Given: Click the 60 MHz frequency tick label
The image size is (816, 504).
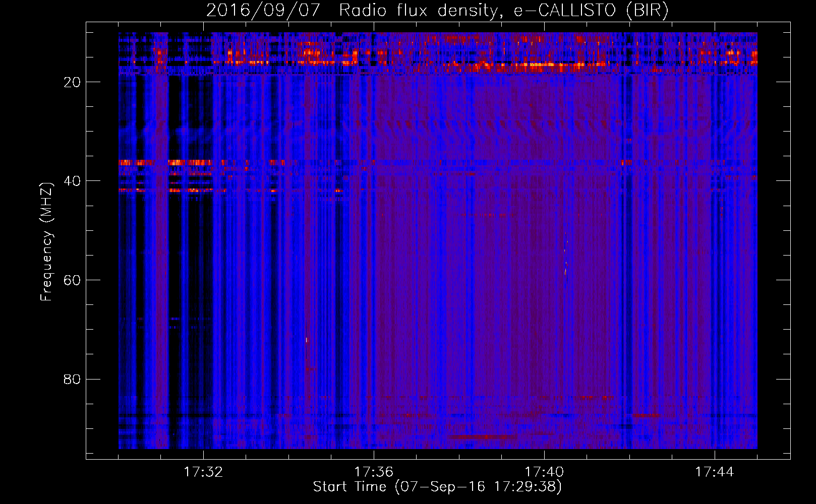Looking at the screenshot, I should [72, 280].
